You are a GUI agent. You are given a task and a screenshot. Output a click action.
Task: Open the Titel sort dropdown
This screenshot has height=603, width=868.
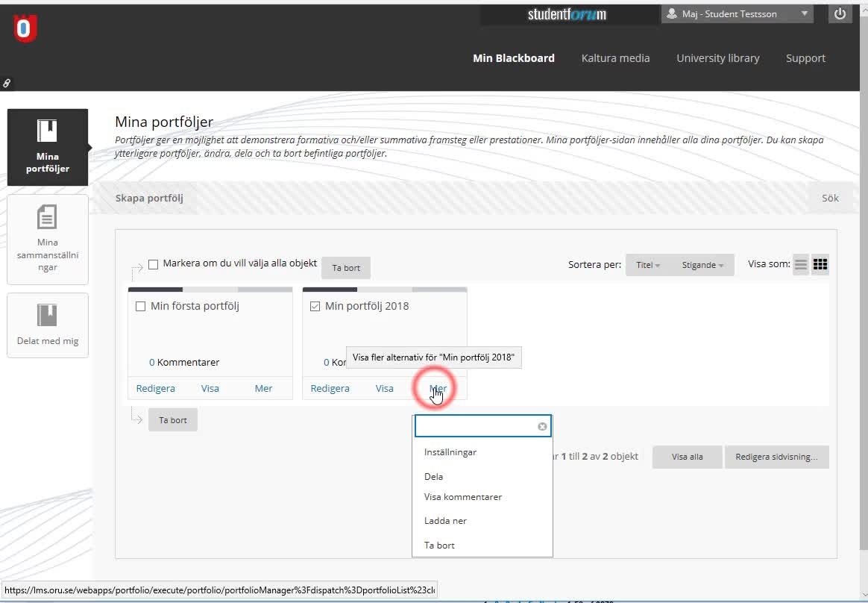[647, 265]
